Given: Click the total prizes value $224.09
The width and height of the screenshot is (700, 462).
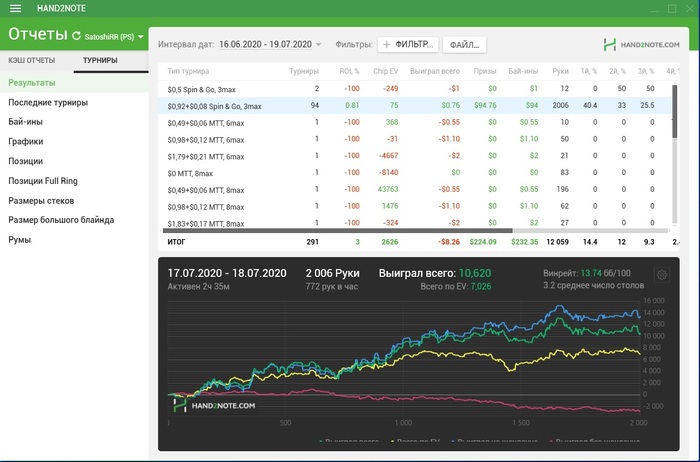Looking at the screenshot, I should point(483,242).
